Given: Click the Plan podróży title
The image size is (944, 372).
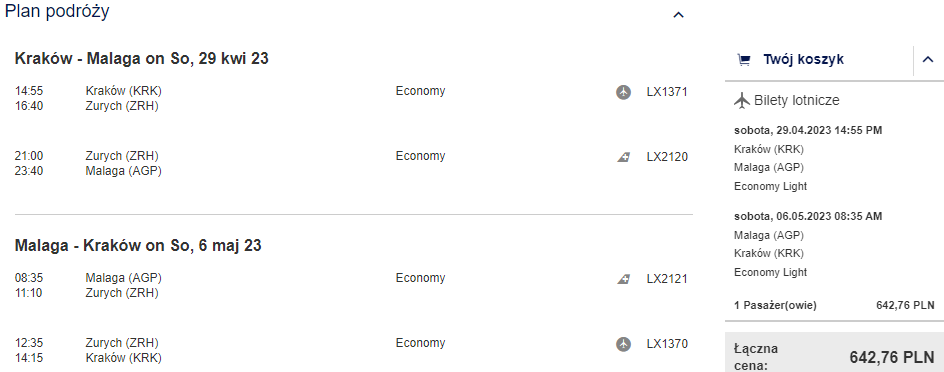Looking at the screenshot, I should click(x=57, y=11).
